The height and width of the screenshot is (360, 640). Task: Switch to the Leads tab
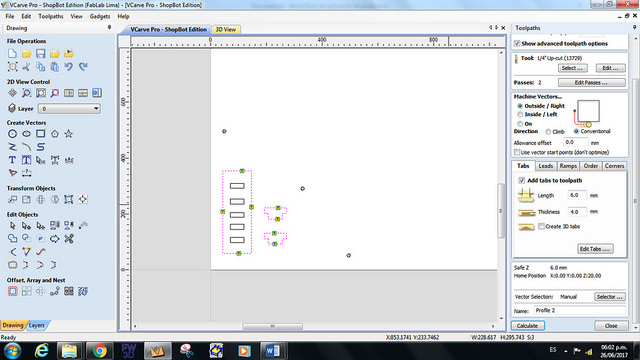point(545,166)
